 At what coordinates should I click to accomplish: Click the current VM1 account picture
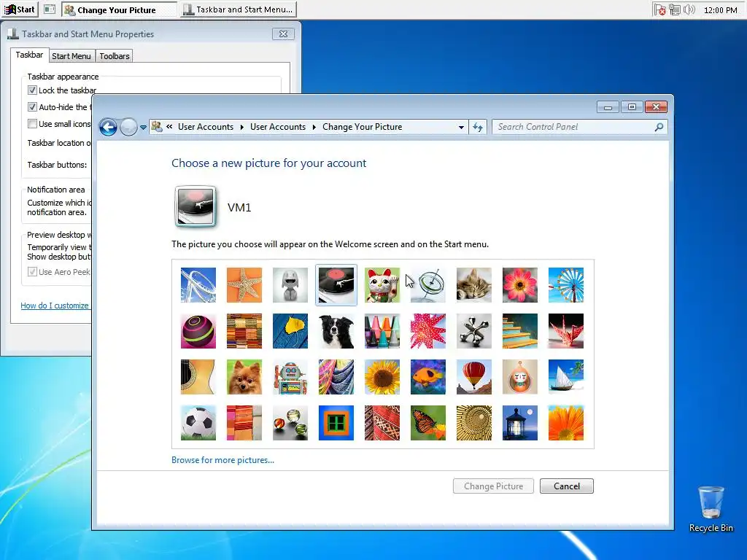(196, 206)
